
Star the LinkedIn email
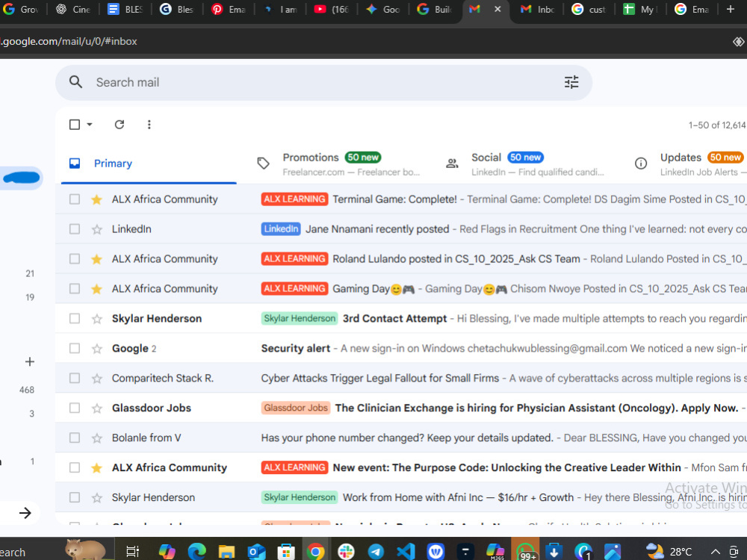[96, 229]
